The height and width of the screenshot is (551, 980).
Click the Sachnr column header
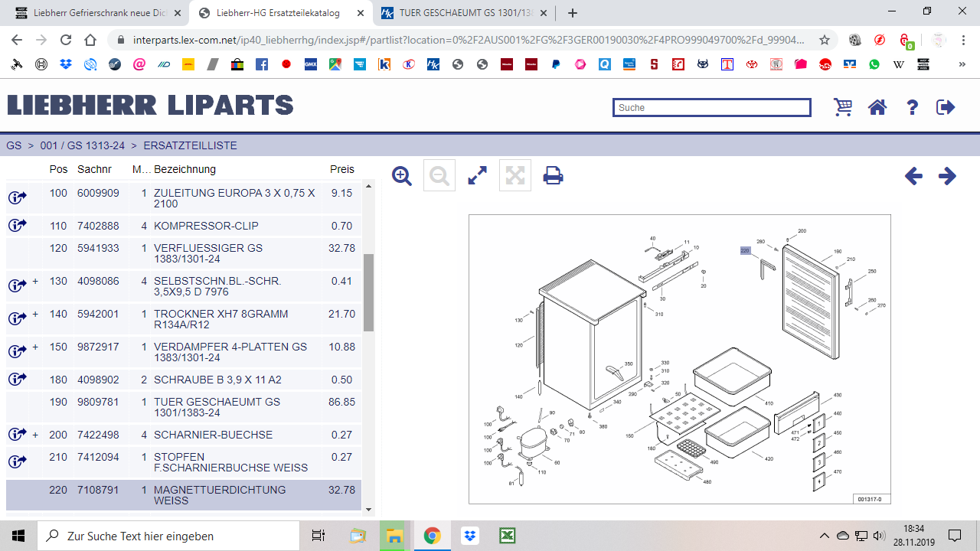(x=94, y=169)
